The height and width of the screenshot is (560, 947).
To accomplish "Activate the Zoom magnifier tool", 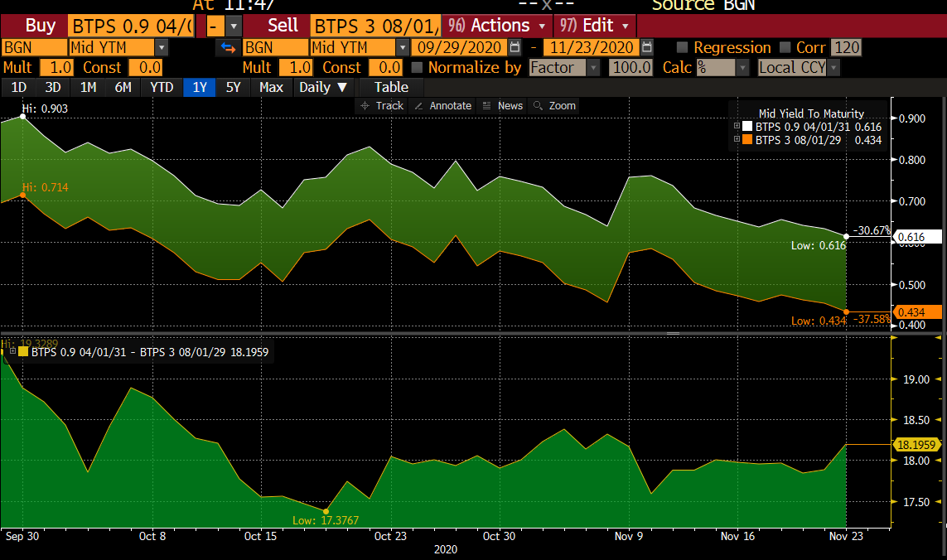I will click(554, 106).
